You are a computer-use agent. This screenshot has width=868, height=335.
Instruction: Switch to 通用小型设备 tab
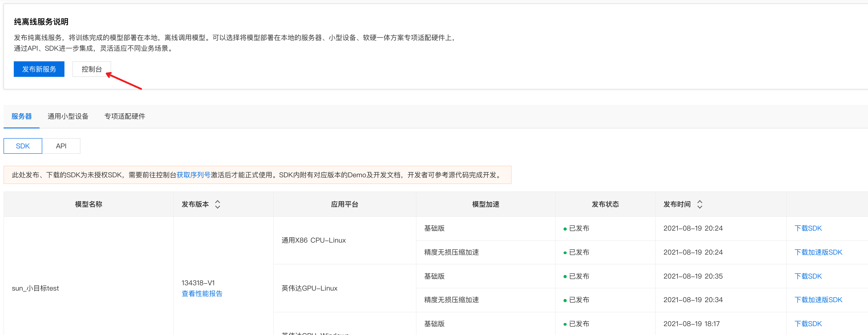point(68,116)
